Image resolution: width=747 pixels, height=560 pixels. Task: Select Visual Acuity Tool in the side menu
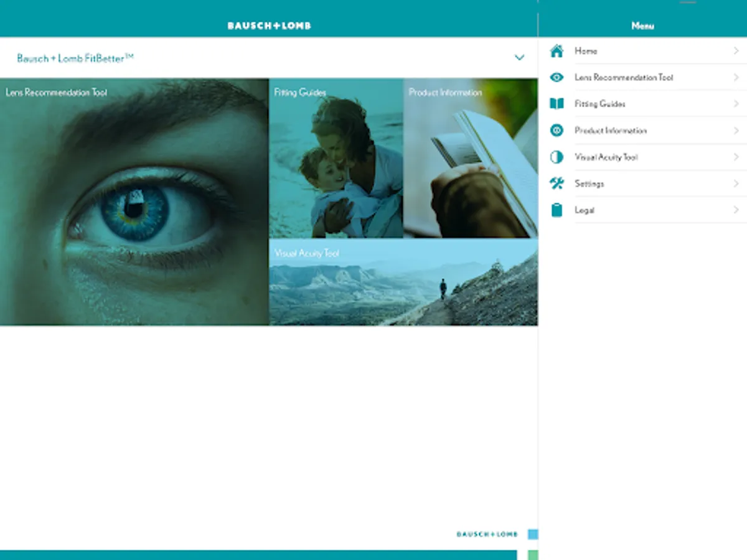pos(606,157)
